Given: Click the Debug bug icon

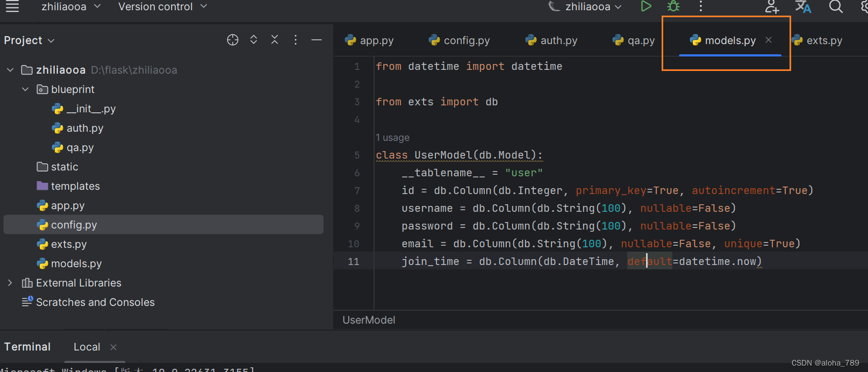Looking at the screenshot, I should [673, 6].
